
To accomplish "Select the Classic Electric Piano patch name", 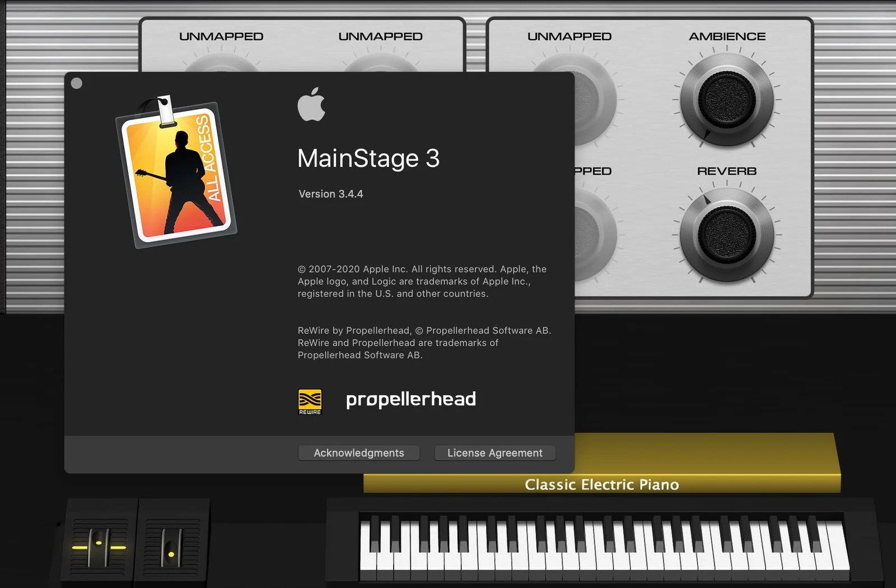I will tap(602, 484).
